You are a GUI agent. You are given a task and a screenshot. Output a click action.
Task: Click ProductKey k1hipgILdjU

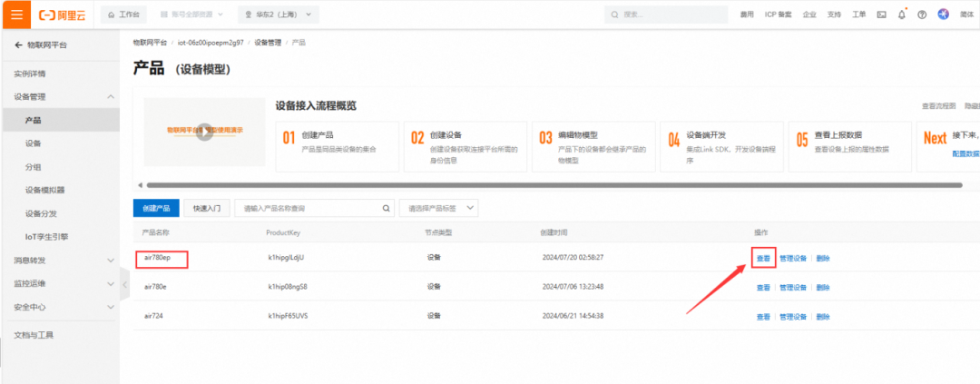287,258
